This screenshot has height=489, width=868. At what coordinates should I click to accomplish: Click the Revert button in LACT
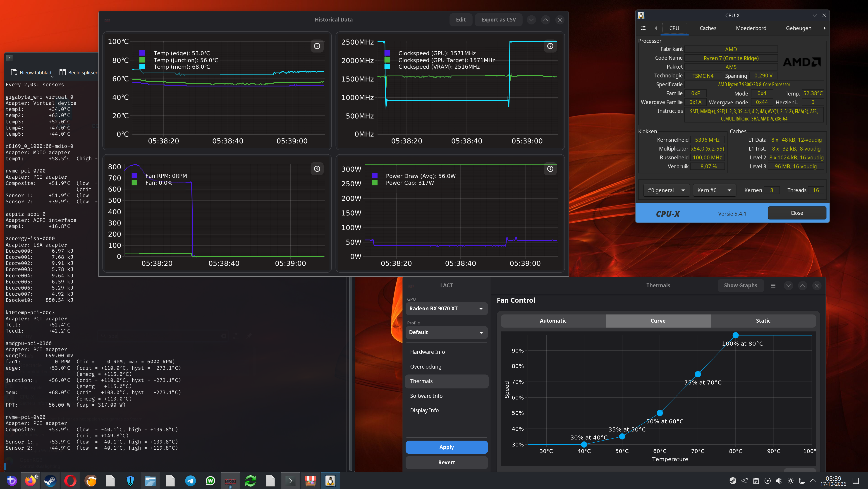pos(447,463)
